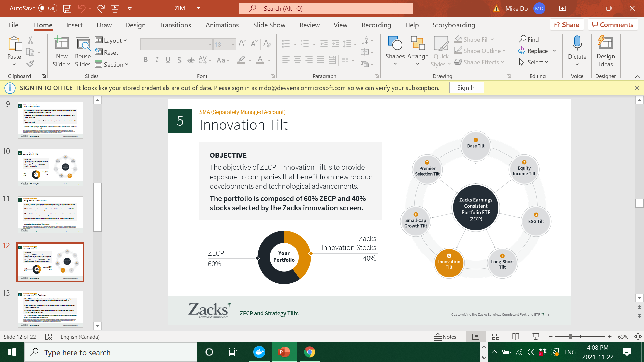Switch to the Slide Show tab
Screen dimensions: 644x362
(269, 25)
